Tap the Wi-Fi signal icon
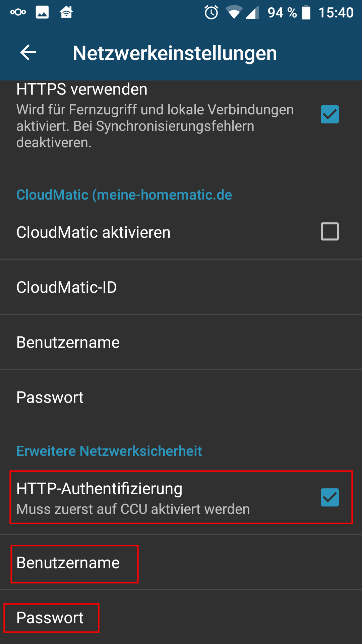 tap(234, 12)
